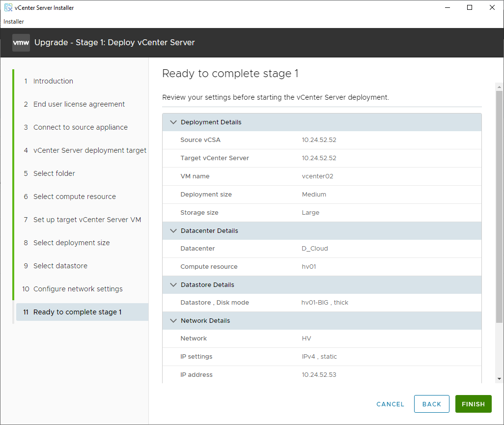Click the vCenter Server Installer title bar icon

8,7
